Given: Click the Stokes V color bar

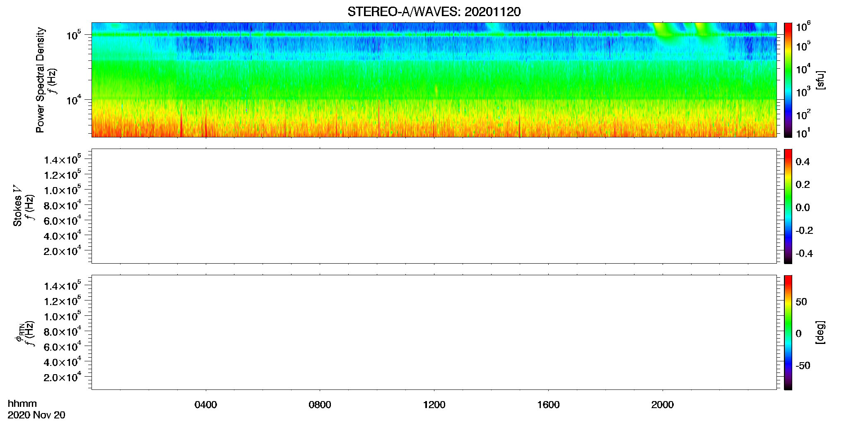Looking at the screenshot, I should (x=788, y=206).
